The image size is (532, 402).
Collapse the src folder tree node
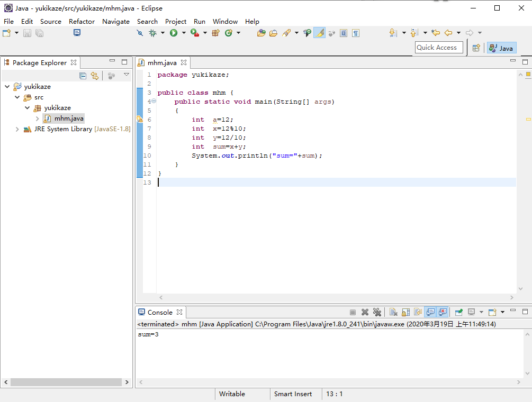[x=17, y=97]
